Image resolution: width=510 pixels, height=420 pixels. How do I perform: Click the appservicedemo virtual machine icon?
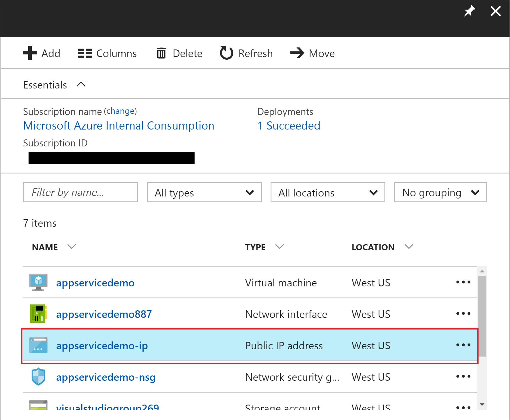pos(38,282)
